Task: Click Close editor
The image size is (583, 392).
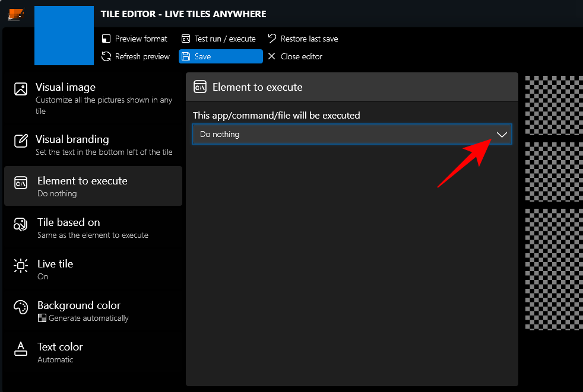Action: tap(295, 57)
